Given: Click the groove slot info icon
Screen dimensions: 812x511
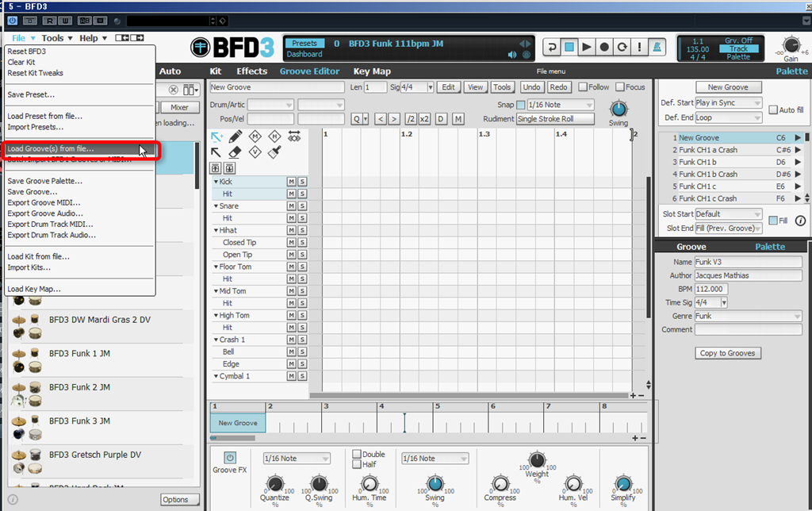Looking at the screenshot, I should click(800, 221).
